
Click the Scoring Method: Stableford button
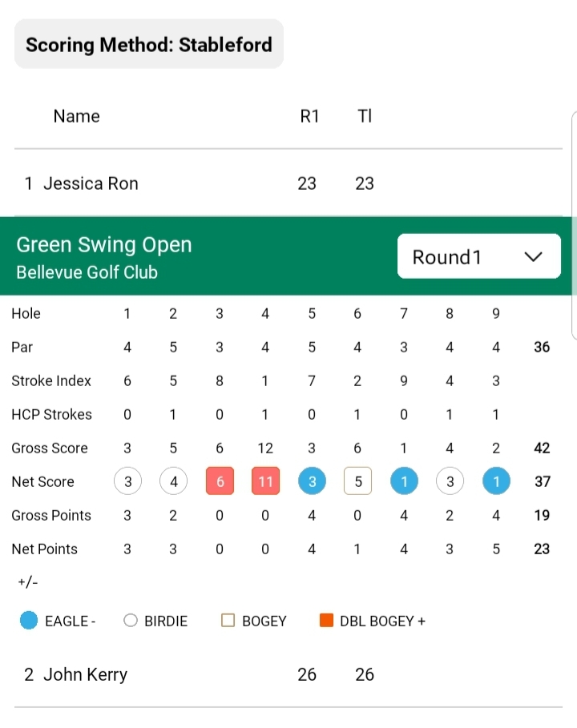click(x=149, y=45)
